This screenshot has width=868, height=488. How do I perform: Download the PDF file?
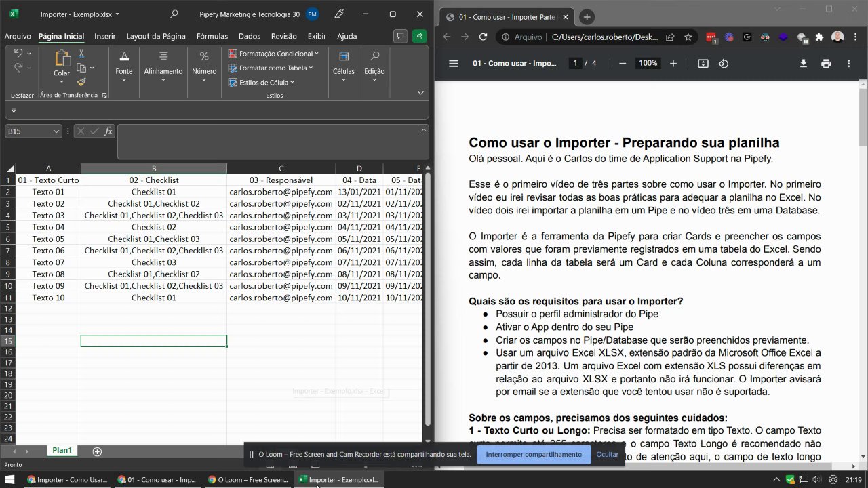point(804,64)
